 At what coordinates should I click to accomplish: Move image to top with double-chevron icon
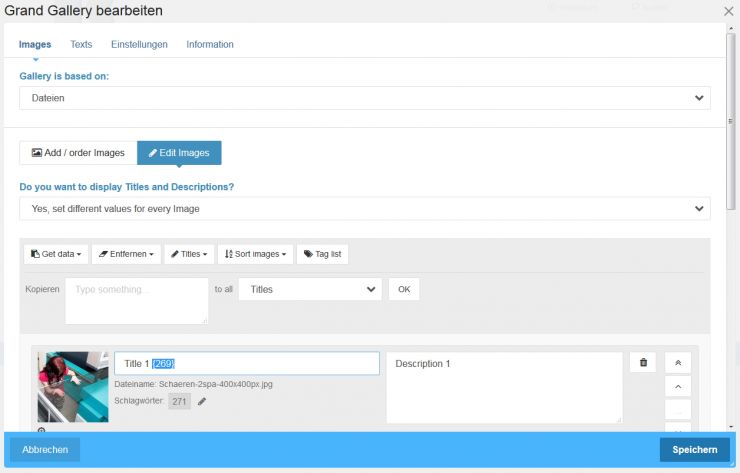677,363
